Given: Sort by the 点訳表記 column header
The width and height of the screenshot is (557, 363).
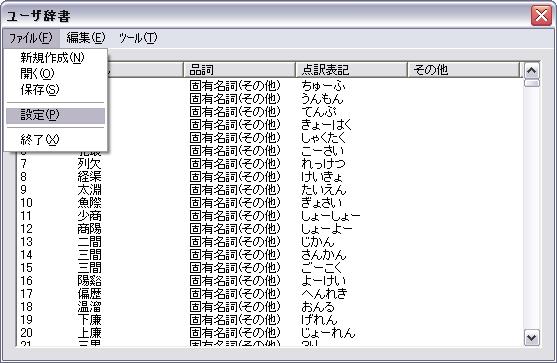Looking at the screenshot, I should point(351,70).
